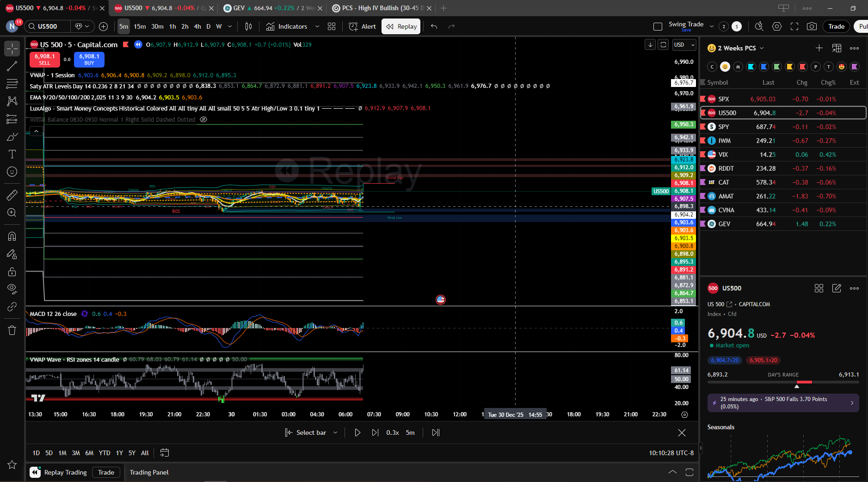Enter fullscreen mode for the chart

point(794,26)
